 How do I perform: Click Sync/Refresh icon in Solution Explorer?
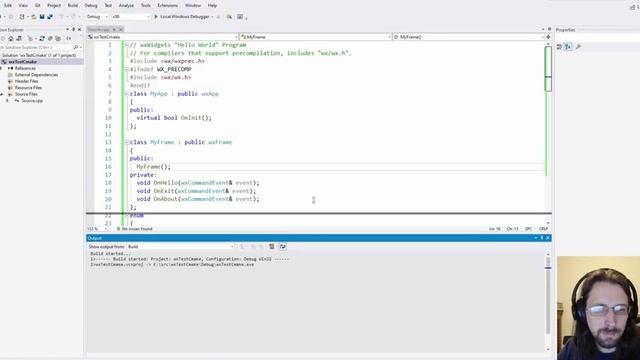[x=42, y=38]
